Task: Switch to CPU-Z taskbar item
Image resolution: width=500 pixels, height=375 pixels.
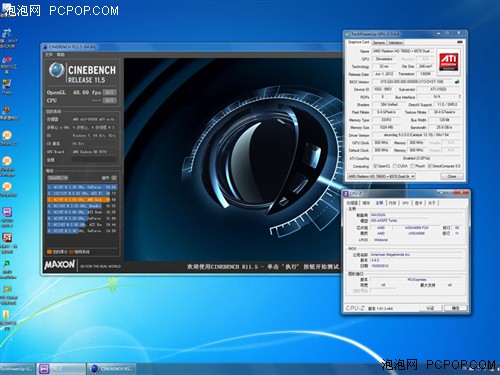Action: tap(61, 369)
